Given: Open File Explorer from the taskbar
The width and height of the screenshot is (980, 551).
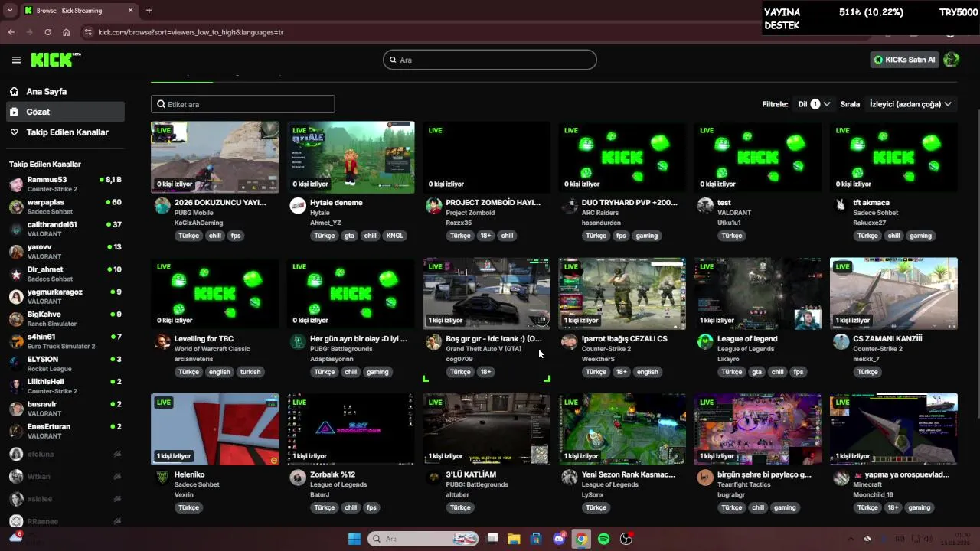Looking at the screenshot, I should [514, 539].
